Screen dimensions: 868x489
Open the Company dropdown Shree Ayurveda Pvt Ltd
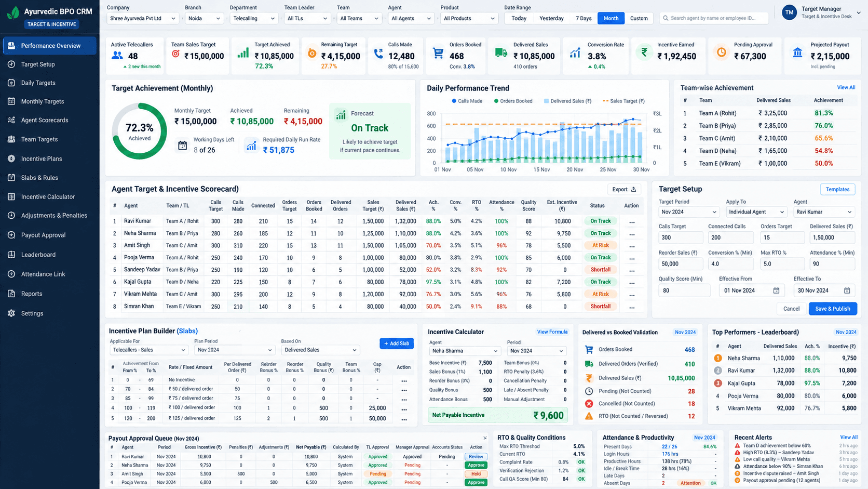click(143, 18)
